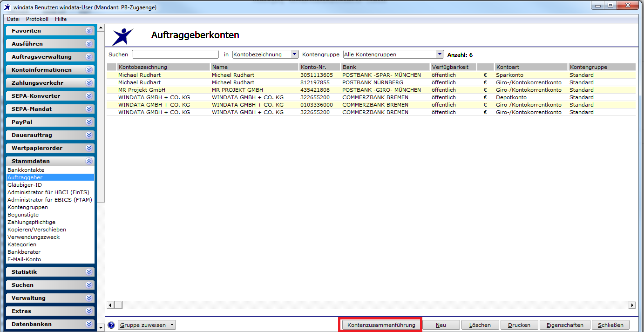644x332 pixels.
Task: Expand the Ausführen sidebar section
Action: tap(50, 44)
